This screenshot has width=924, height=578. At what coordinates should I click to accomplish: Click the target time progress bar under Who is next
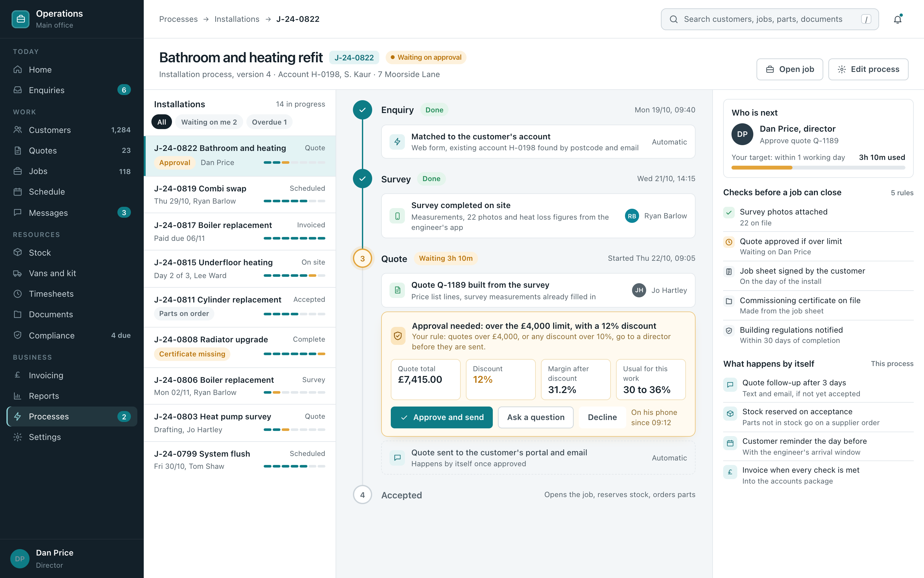pyautogui.click(x=818, y=167)
